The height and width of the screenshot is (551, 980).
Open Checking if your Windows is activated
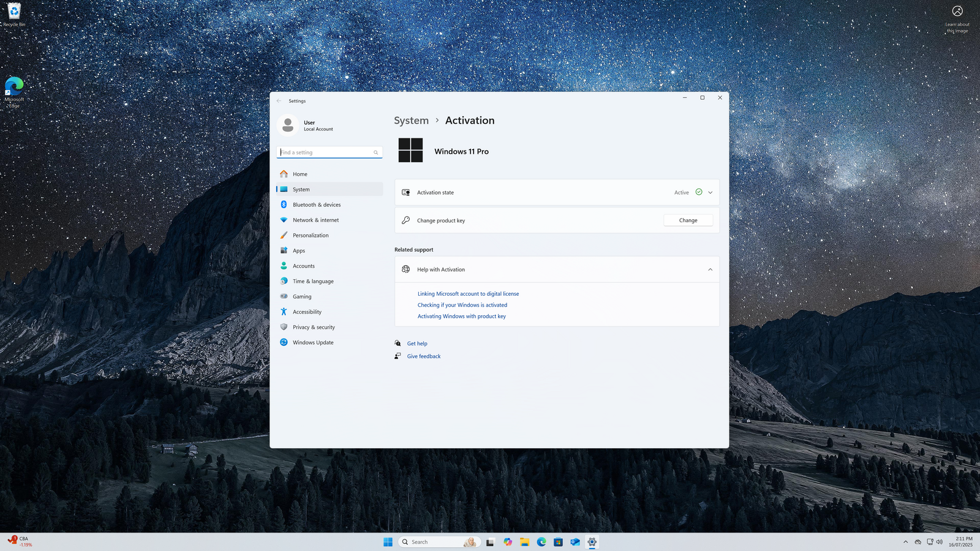pyautogui.click(x=462, y=305)
